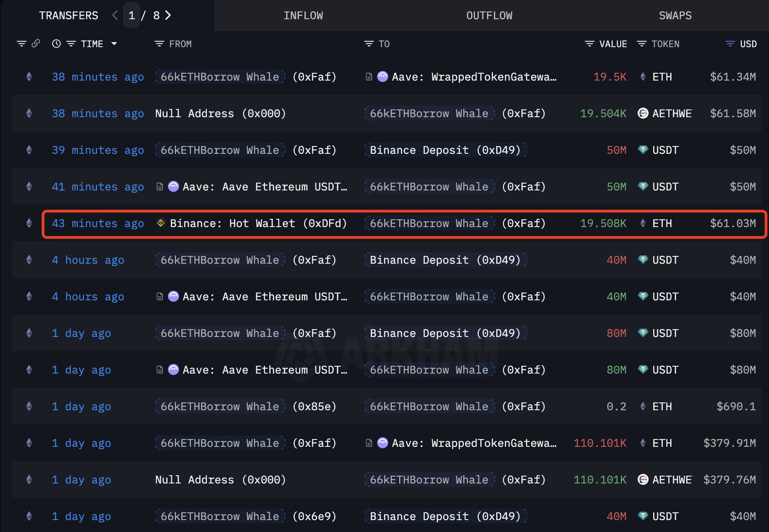Select the INFLOW tab
The width and height of the screenshot is (769, 532).
pyautogui.click(x=303, y=15)
